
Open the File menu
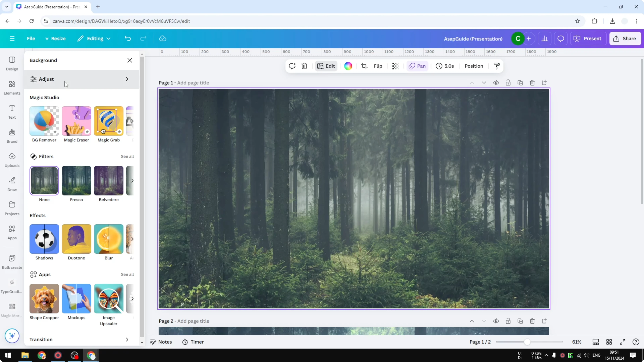click(x=31, y=38)
